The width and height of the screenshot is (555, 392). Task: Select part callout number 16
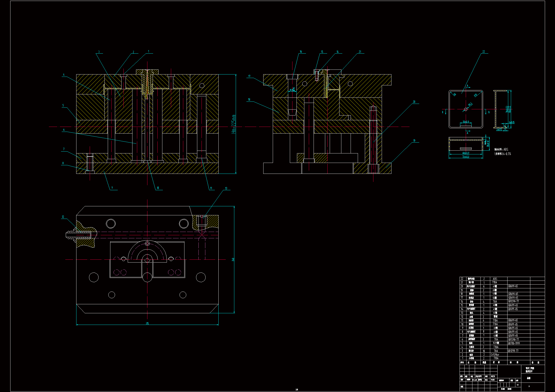click(301, 51)
